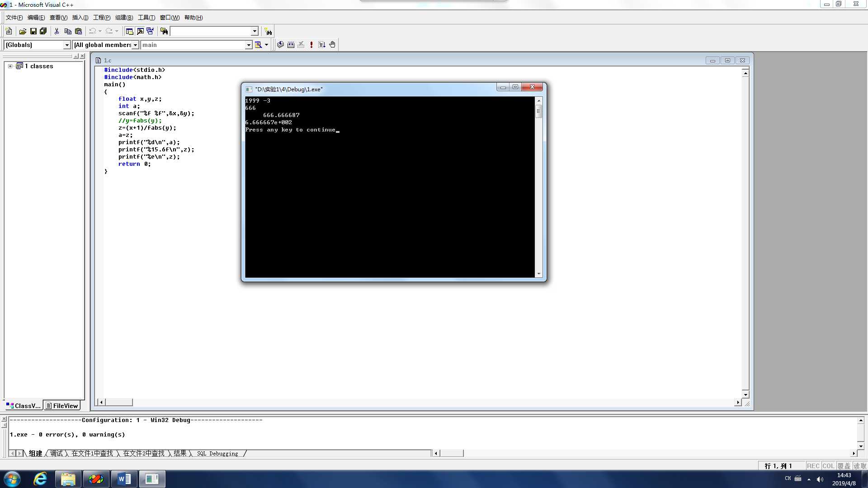Open the Find combo box dropdown arrow

pos(255,31)
